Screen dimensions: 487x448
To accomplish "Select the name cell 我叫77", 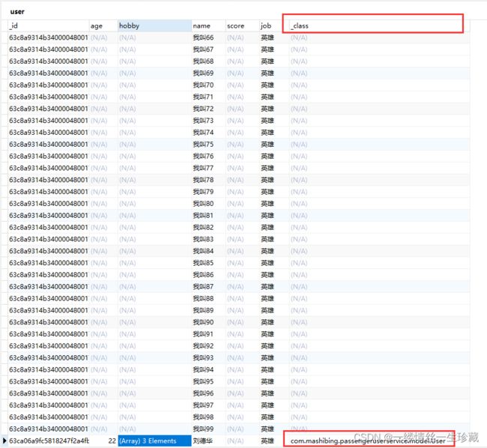I will [x=208, y=168].
